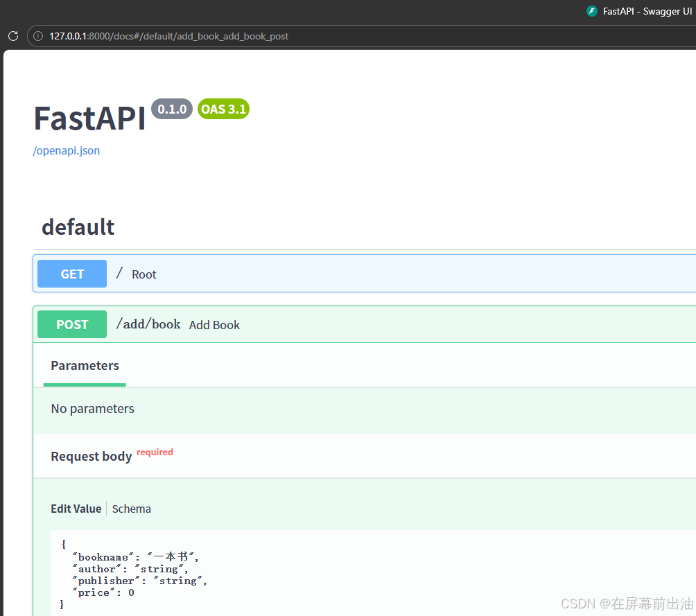This screenshot has width=696, height=616.
Task: Click the GET method badge
Action: (72, 274)
